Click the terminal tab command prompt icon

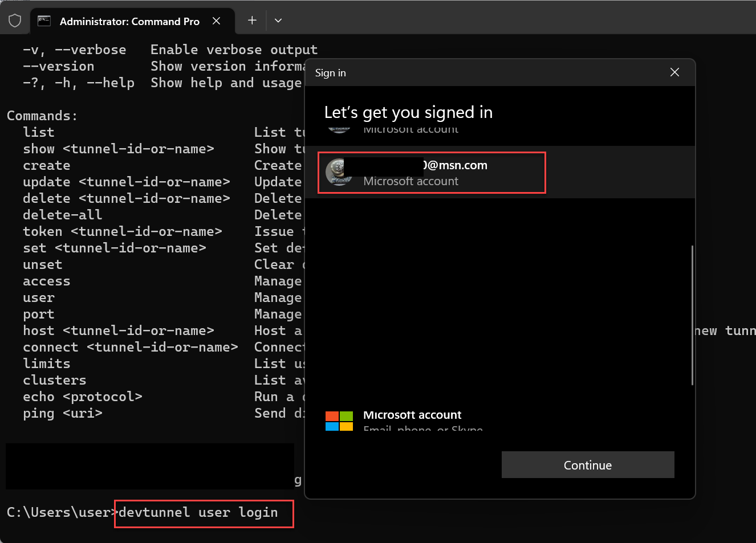44,21
